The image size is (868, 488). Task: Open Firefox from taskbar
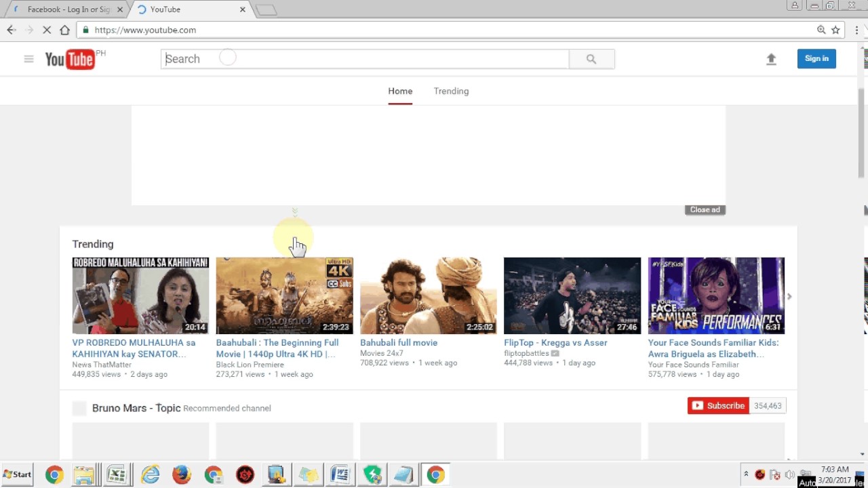(181, 474)
